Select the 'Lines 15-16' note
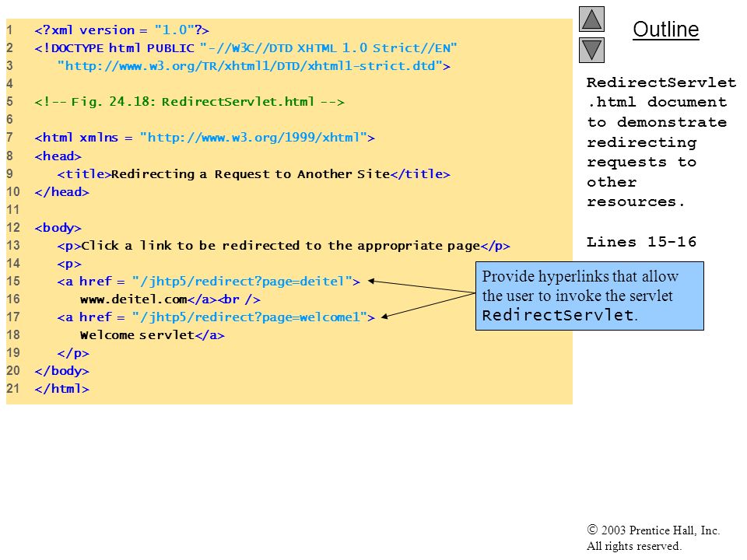The image size is (747, 560). pos(641,242)
